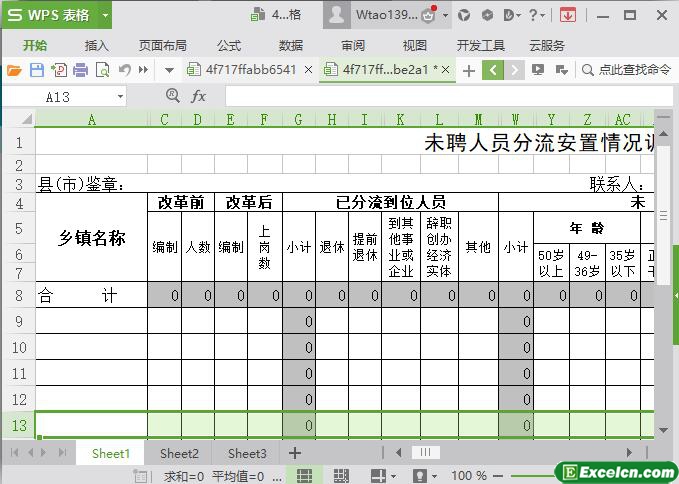Click the Open folder icon in toolbar
The image size is (679, 484).
click(x=14, y=70)
